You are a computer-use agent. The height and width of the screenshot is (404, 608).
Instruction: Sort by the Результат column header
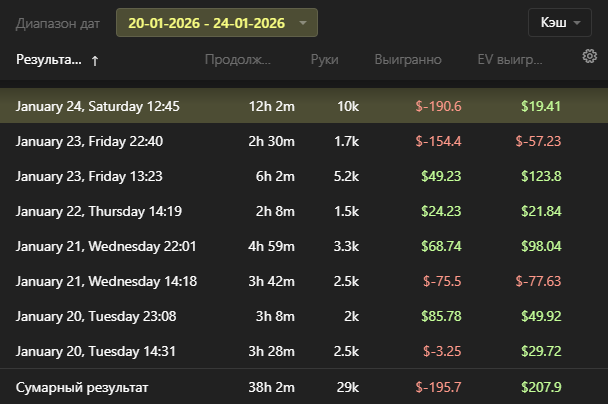[x=48, y=60]
